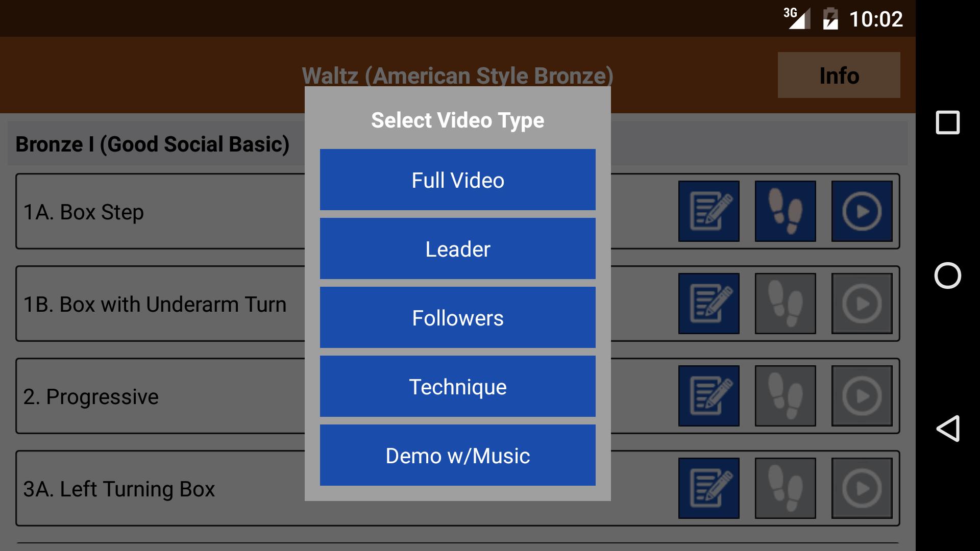Screen dimensions: 980x551
Task: Tap footsteps icon for 2. Progressive
Action: point(785,396)
